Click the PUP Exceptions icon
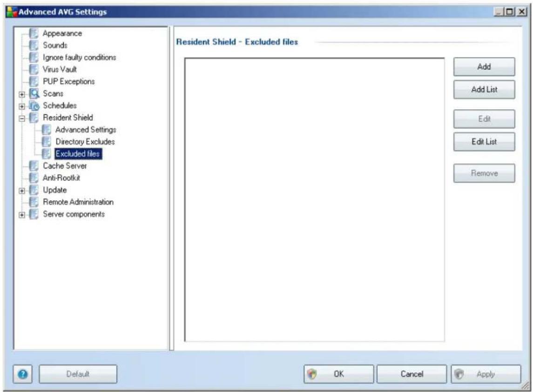The height and width of the screenshot is (392, 533). point(34,81)
